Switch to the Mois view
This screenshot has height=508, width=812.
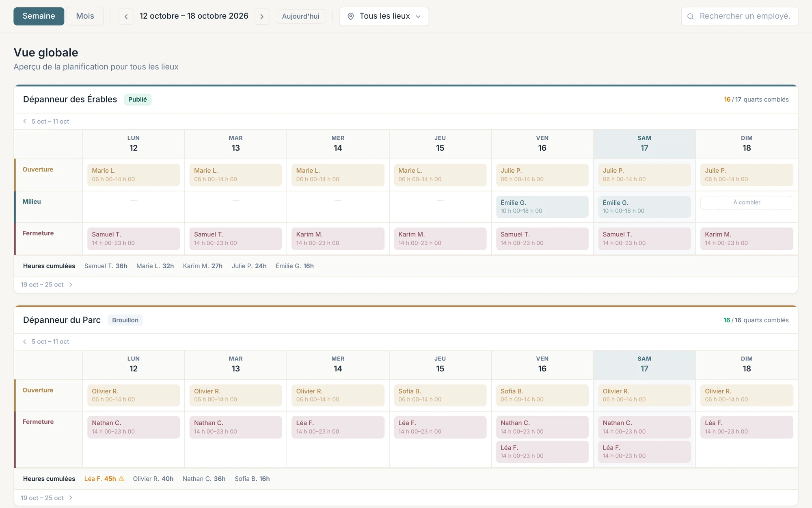point(85,16)
